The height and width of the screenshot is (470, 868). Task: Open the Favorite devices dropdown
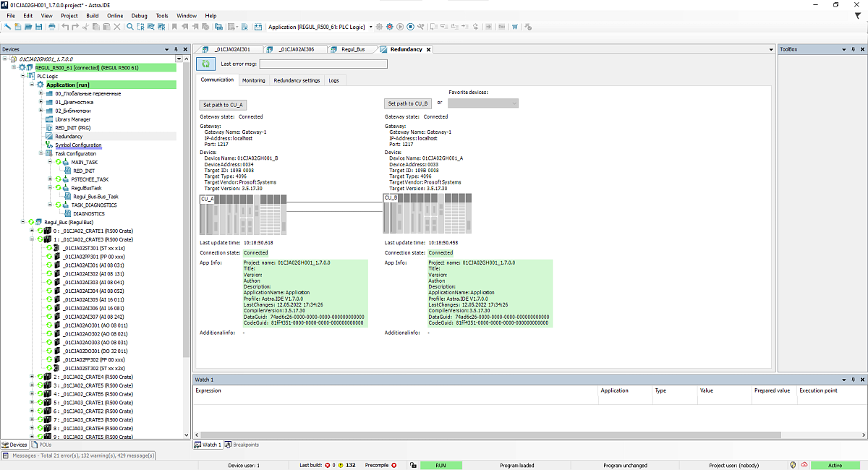click(x=482, y=103)
